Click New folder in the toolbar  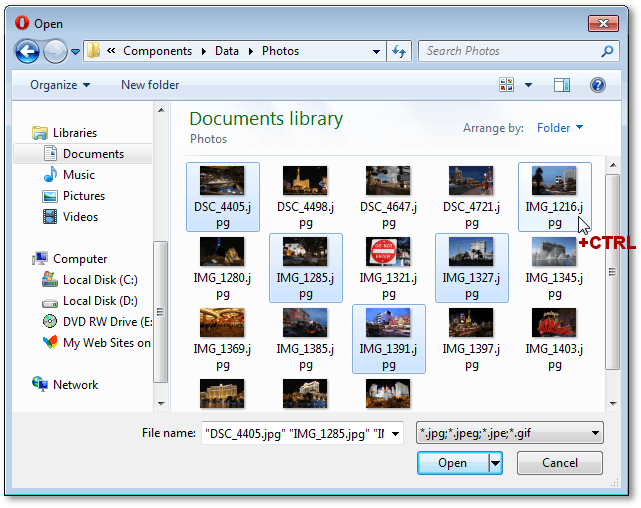tap(150, 85)
